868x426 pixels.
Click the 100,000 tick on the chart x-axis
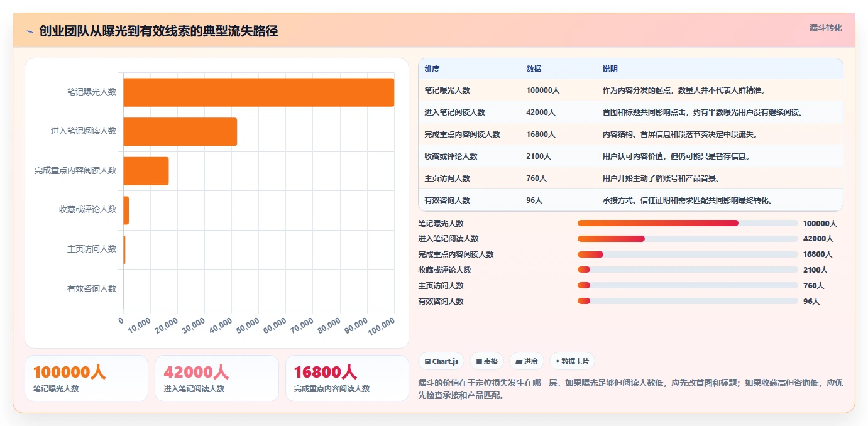[x=382, y=325]
